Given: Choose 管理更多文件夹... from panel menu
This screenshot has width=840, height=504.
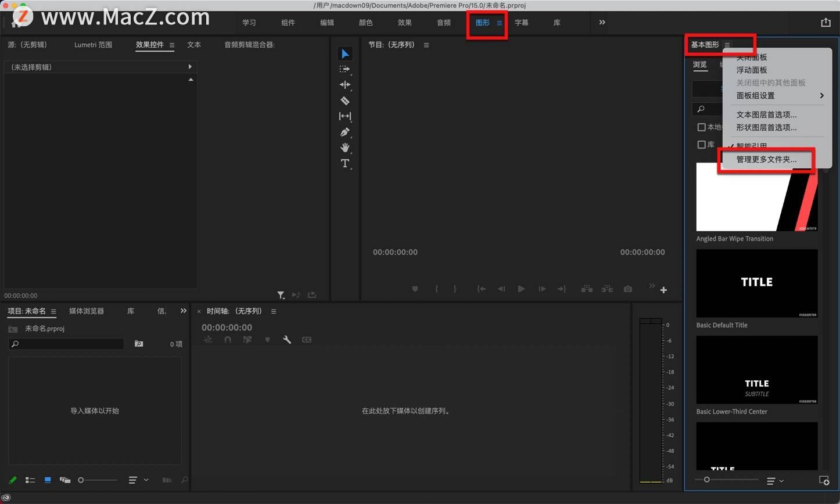Looking at the screenshot, I should click(x=766, y=160).
